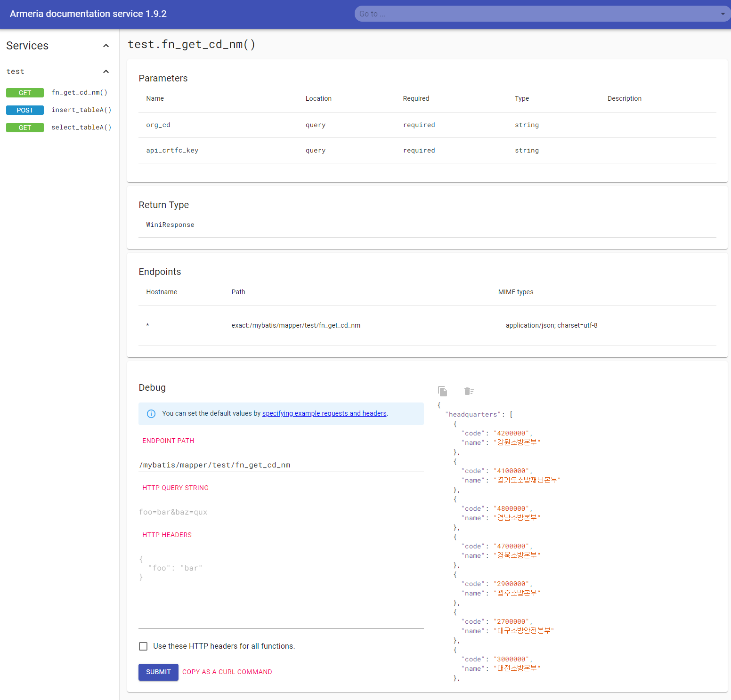731x700 pixels.
Task: Click the endpoint path exact:/mybatis/mapper/test/fn_get_cd_nm
Action: [296, 325]
